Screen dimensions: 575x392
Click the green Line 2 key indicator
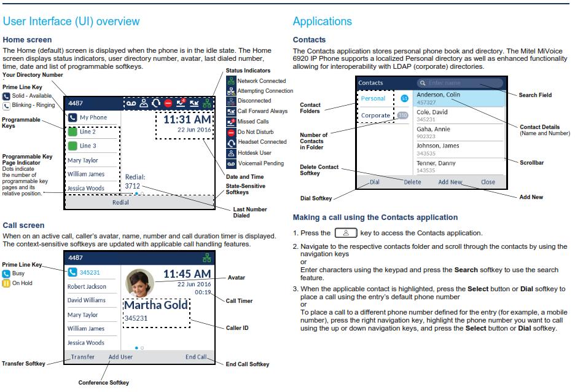pos(72,131)
